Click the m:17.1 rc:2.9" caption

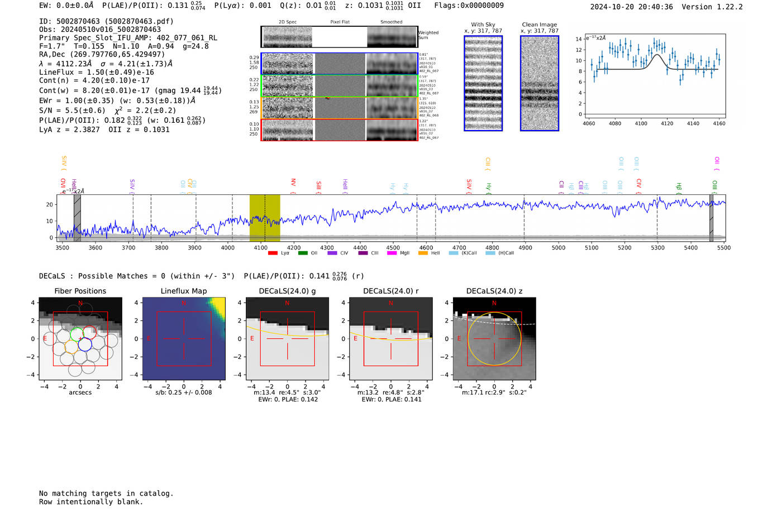pyautogui.click(x=494, y=392)
